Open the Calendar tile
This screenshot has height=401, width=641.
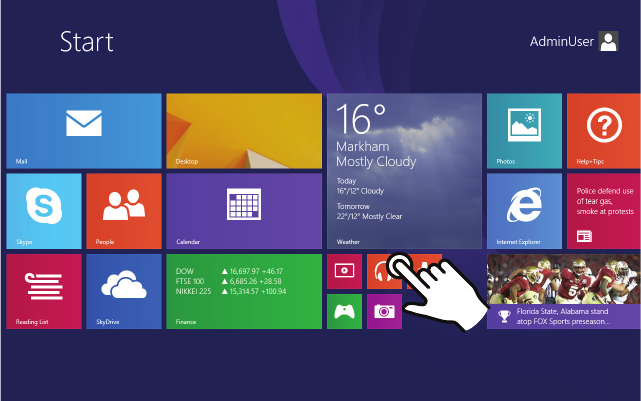[x=244, y=211]
